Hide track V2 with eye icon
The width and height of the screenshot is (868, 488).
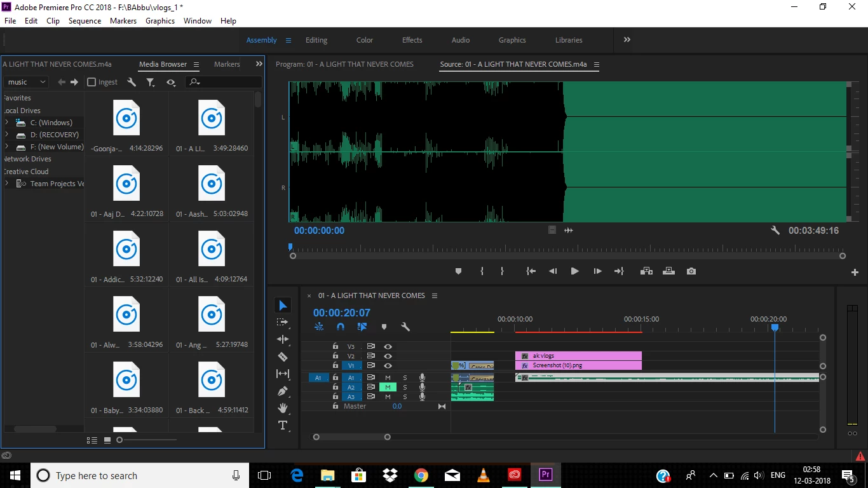point(388,356)
